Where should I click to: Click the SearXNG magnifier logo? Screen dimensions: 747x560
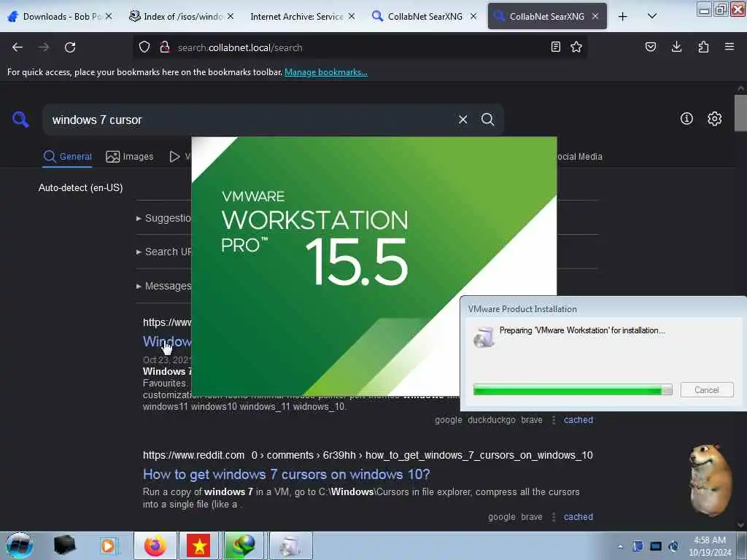[x=20, y=120]
